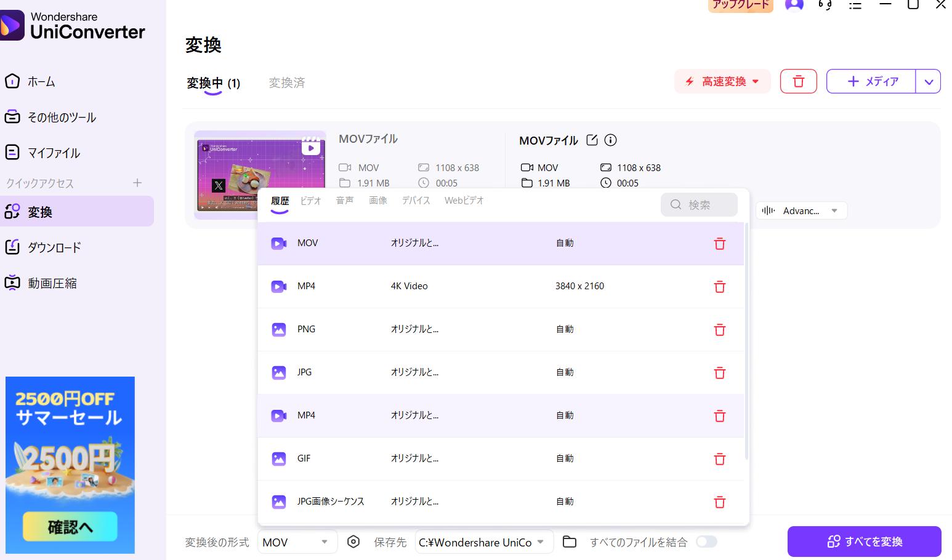
Task: Open the title bar menu list icon
Action: [x=855, y=5]
